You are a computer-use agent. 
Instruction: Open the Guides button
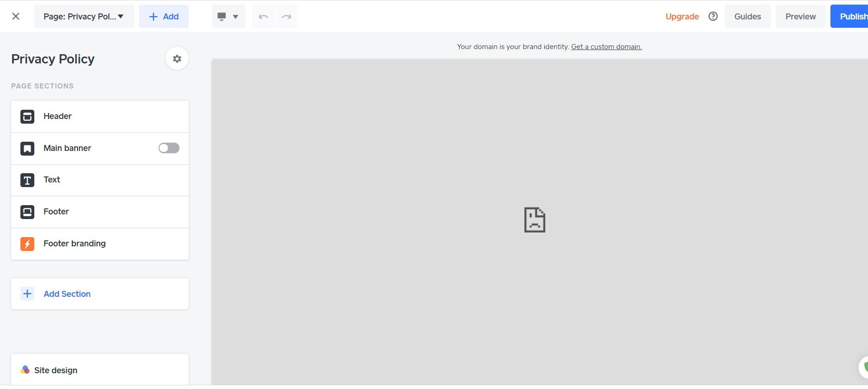pos(747,16)
